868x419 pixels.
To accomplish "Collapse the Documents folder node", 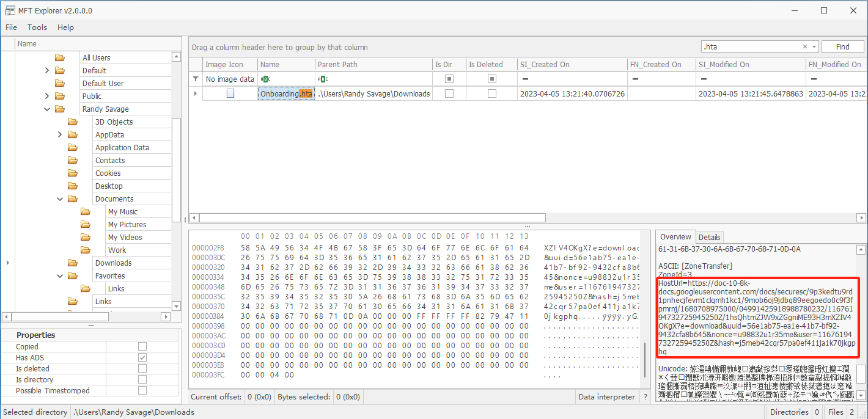I will tap(60, 199).
